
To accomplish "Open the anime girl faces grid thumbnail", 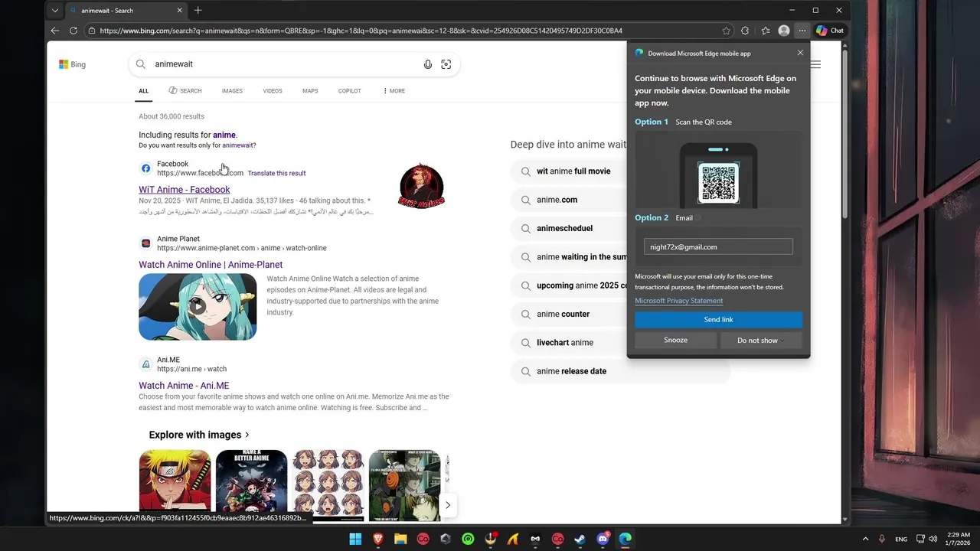I will (x=328, y=485).
